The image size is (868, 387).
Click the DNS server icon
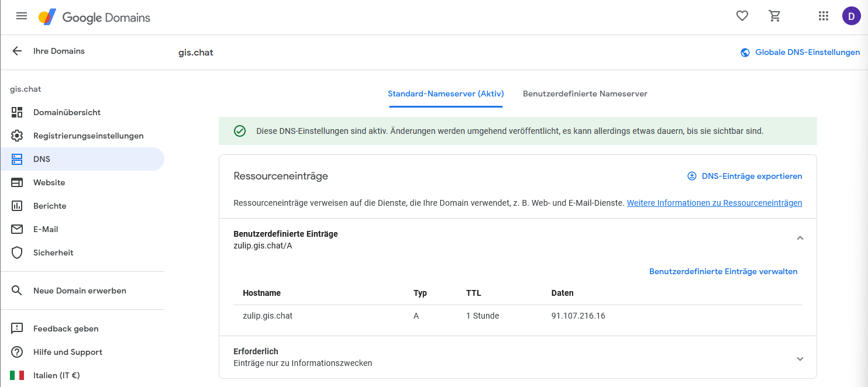click(x=17, y=159)
